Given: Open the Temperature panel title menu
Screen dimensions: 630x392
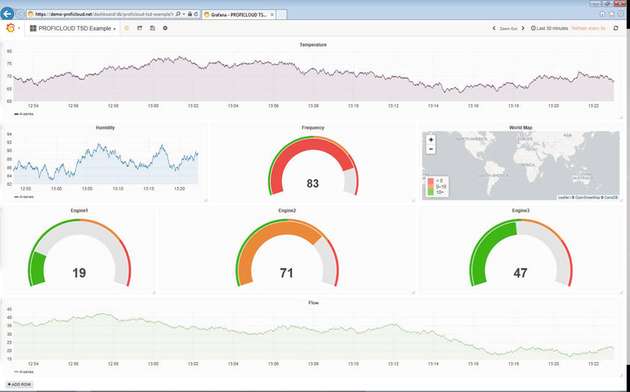Looking at the screenshot, I should 313,45.
